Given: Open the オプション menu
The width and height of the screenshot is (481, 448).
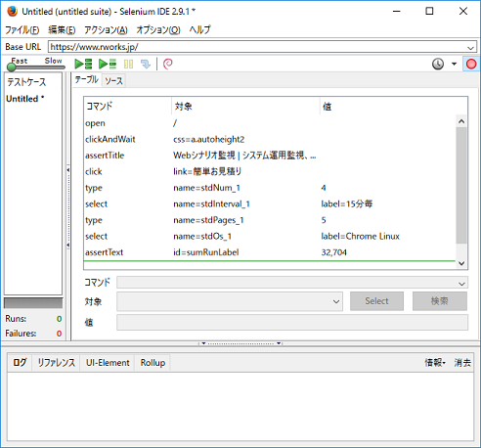Looking at the screenshot, I should pos(158,30).
